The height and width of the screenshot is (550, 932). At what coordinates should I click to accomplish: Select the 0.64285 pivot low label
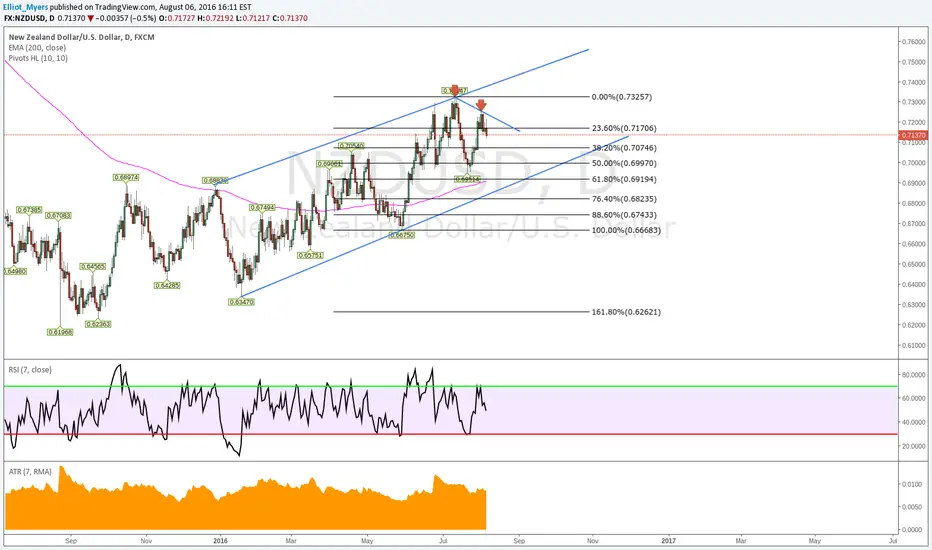pos(167,285)
